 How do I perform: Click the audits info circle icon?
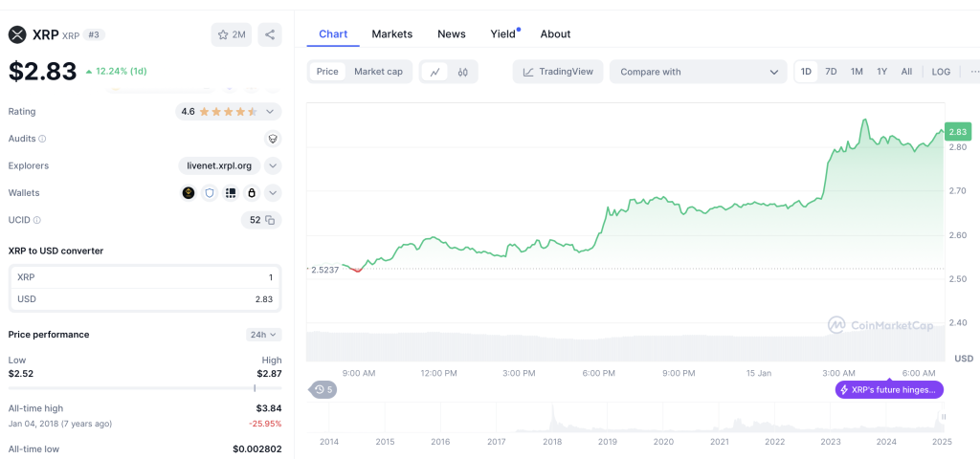point(42,139)
